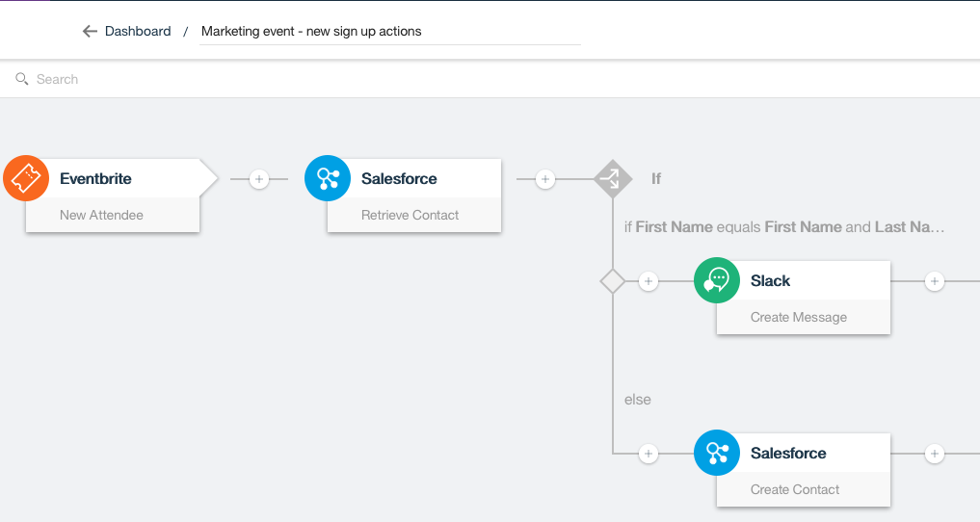The image size is (980, 522).
Task: Click the diamond branch connector near Slack
Action: pos(612,281)
